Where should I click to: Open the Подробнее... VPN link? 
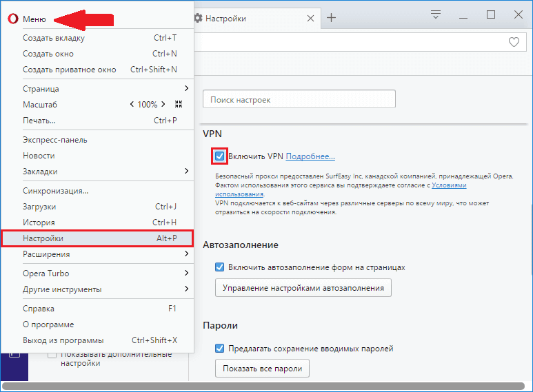pos(310,156)
